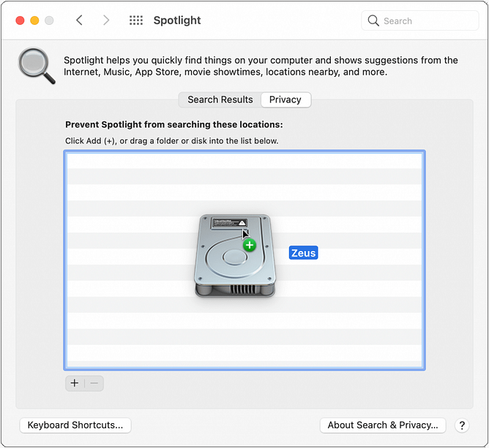This screenshot has width=489, height=448.
Task: Open Keyboard Shortcuts settings
Action: pyautogui.click(x=75, y=425)
